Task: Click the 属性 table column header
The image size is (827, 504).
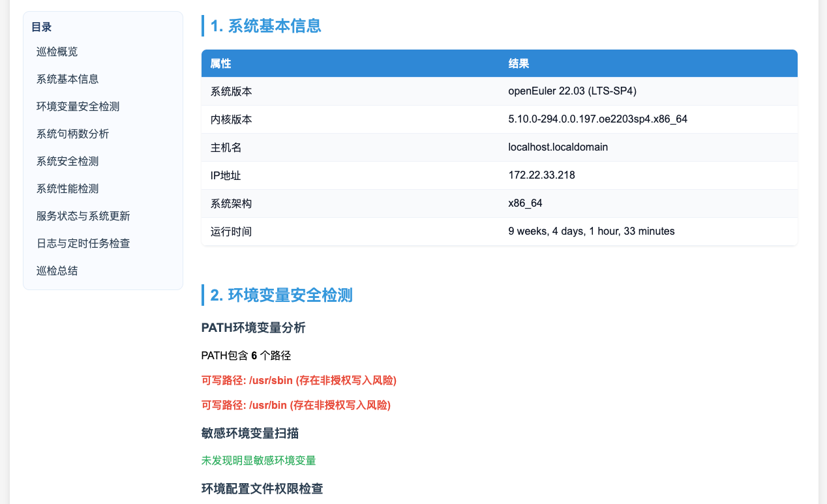Action: [x=221, y=64]
